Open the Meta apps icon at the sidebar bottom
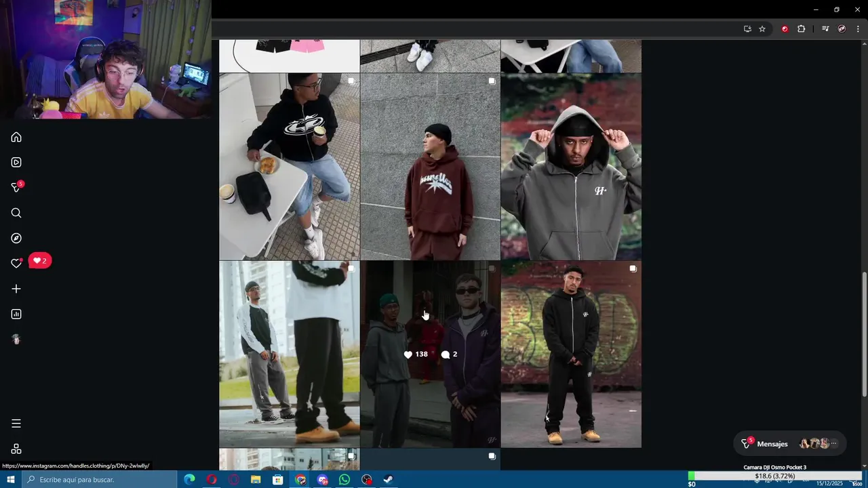The height and width of the screenshot is (488, 868). pyautogui.click(x=16, y=449)
